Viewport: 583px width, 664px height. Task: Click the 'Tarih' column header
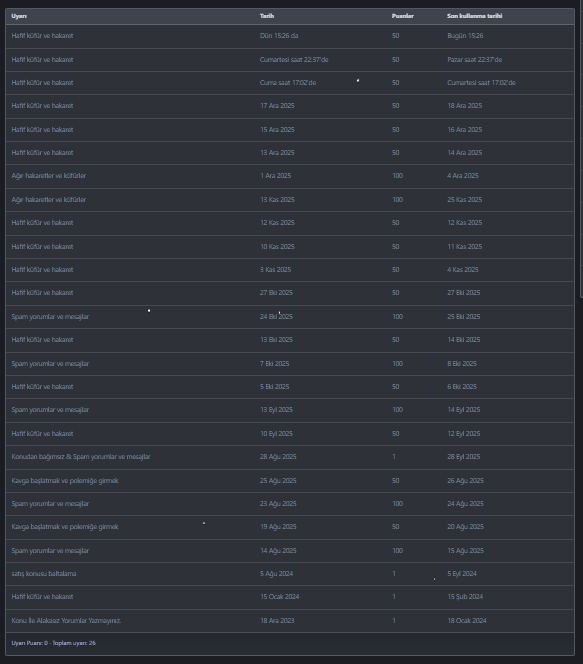267,16
